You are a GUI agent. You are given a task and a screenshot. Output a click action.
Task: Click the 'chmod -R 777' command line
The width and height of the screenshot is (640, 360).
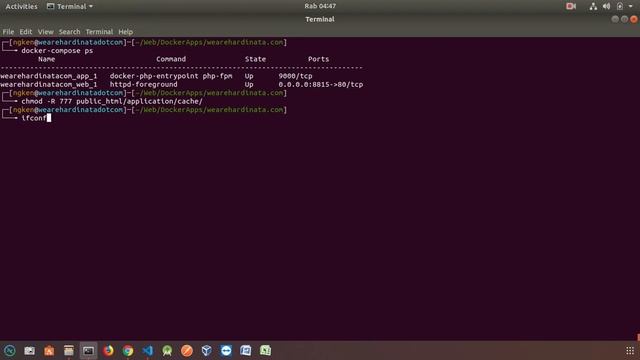coord(112,101)
